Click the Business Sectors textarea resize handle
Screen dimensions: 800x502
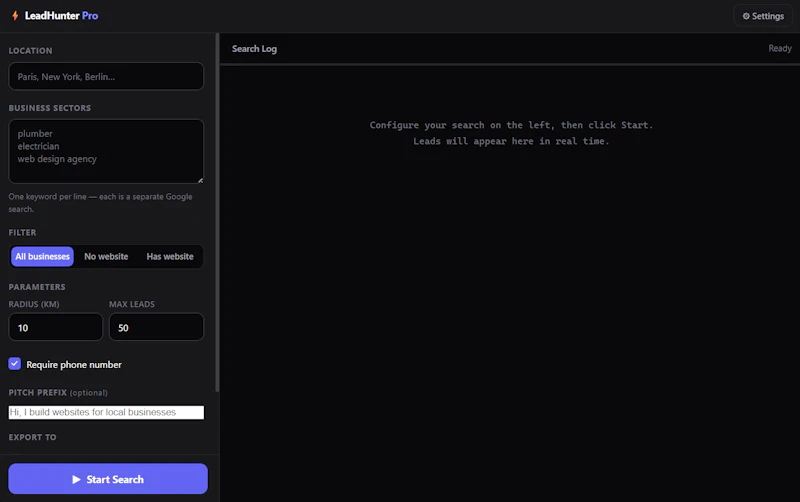(201, 180)
